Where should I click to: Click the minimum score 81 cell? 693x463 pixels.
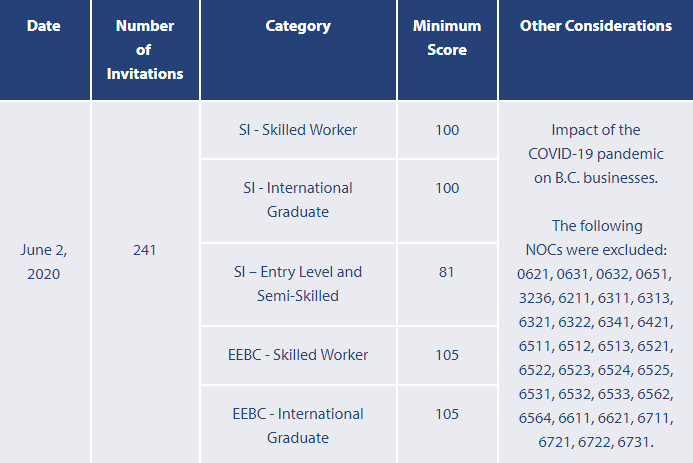coord(447,272)
